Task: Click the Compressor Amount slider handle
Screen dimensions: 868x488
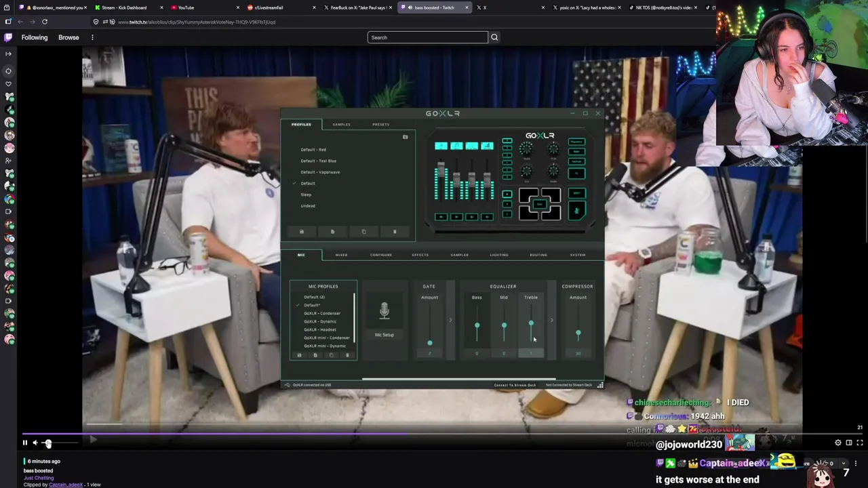Action: (x=578, y=333)
